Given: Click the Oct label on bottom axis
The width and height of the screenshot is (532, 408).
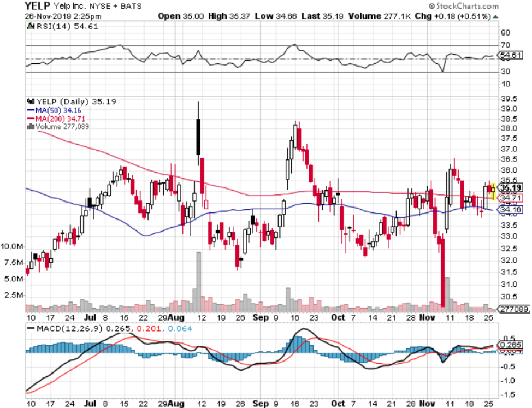Looking at the screenshot, I should point(339,317).
